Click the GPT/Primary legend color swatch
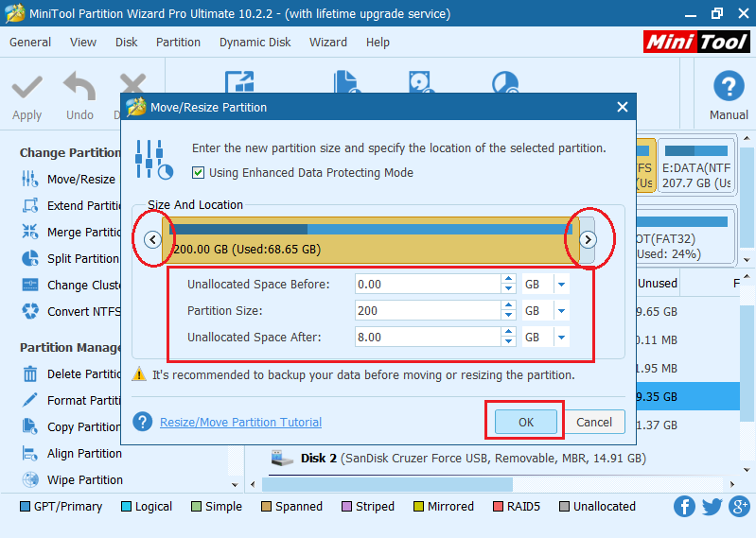 pyautogui.click(x=25, y=507)
